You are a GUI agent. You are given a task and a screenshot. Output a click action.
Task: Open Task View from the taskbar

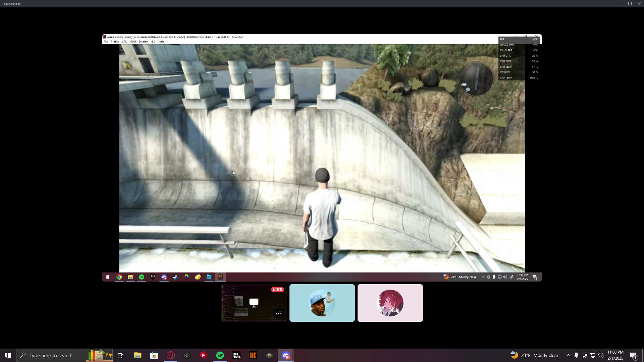point(121,355)
